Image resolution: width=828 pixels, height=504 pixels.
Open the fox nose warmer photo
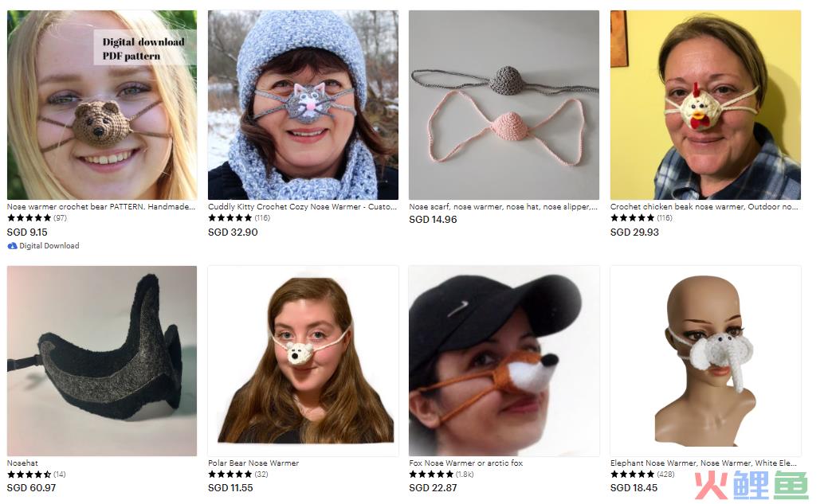tap(504, 361)
